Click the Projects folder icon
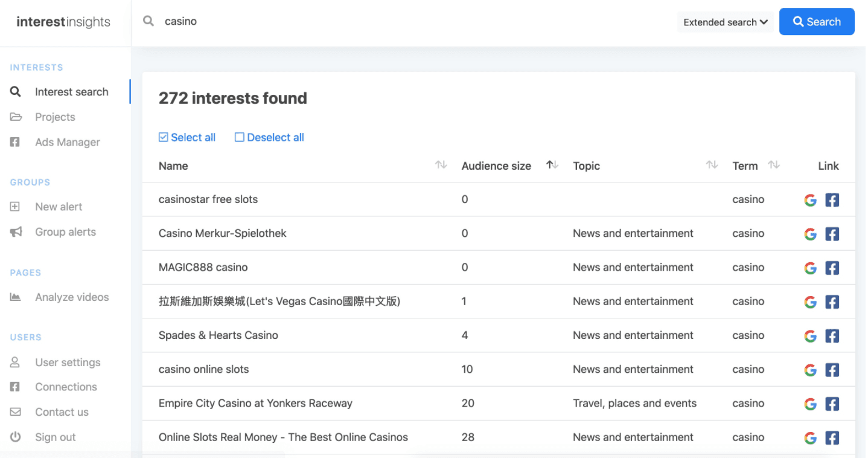This screenshot has width=868, height=458. point(16,117)
